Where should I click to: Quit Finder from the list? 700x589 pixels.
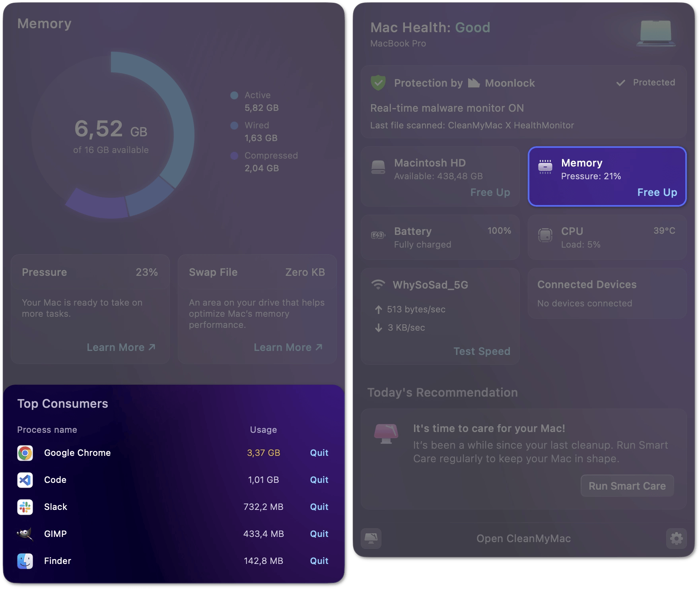pos(319,561)
